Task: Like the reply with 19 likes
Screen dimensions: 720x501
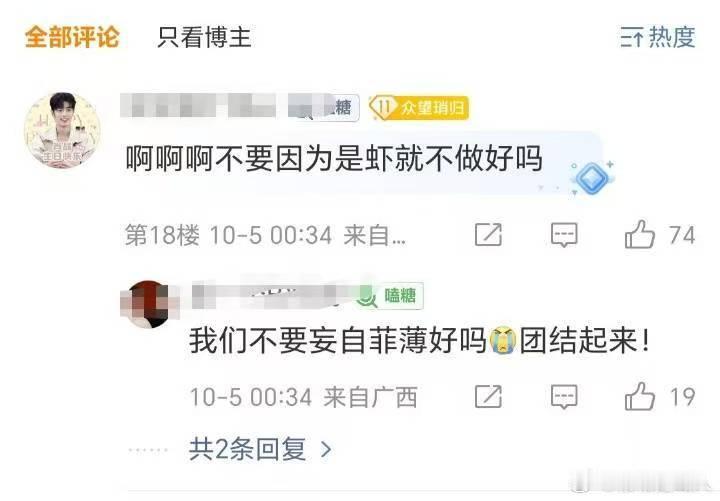Action: [x=659, y=397]
